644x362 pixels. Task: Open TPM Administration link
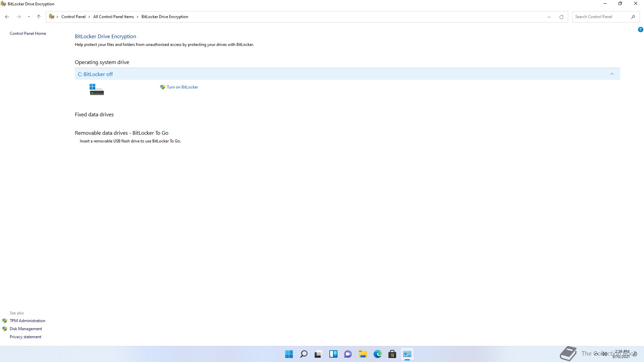[x=28, y=321]
